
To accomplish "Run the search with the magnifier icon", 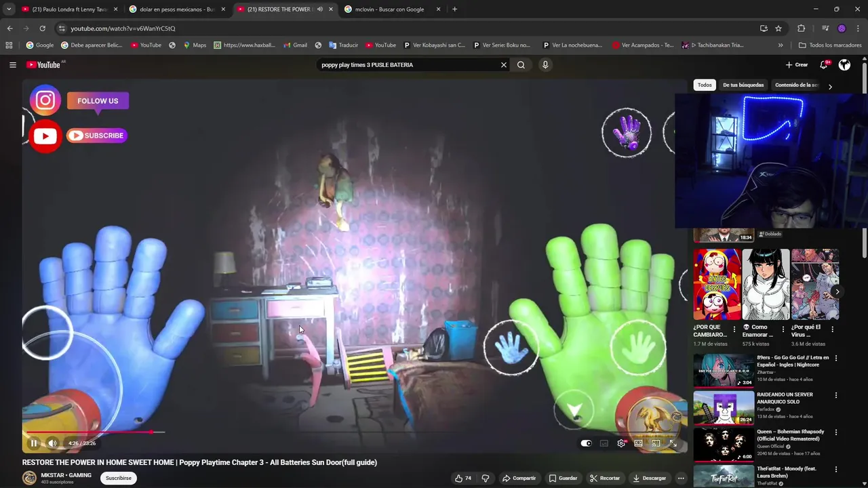I will coord(521,65).
